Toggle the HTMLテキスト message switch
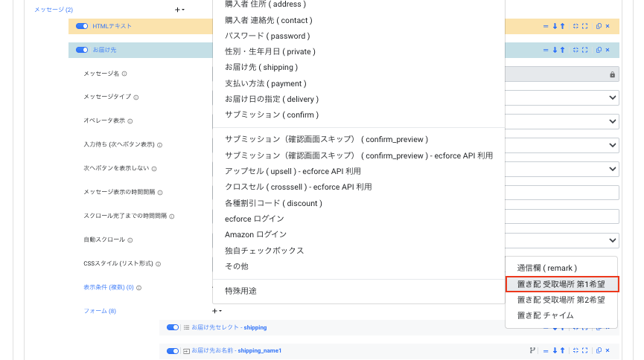The width and height of the screenshot is (644, 360). coord(82,26)
